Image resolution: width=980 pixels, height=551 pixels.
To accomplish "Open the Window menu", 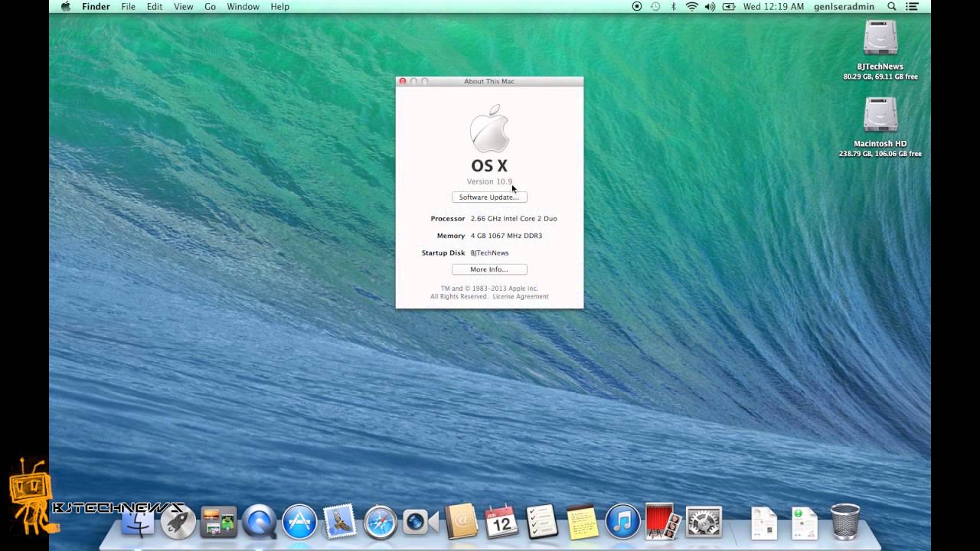I will click(x=243, y=7).
